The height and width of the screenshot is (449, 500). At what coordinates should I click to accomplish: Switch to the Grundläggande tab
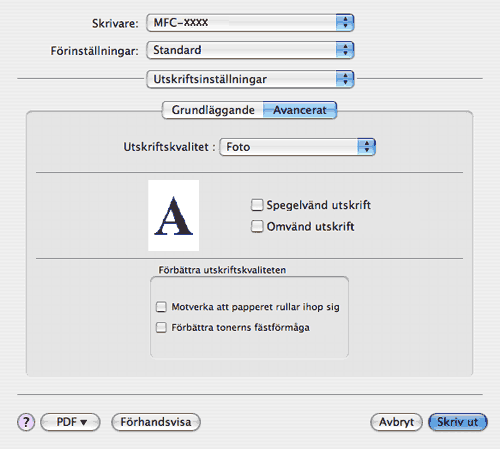213,110
